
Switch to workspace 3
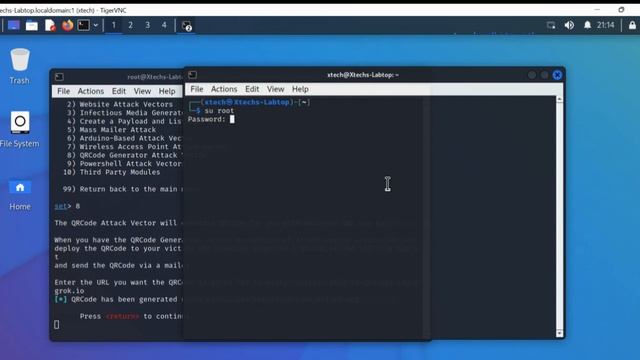tap(148, 25)
